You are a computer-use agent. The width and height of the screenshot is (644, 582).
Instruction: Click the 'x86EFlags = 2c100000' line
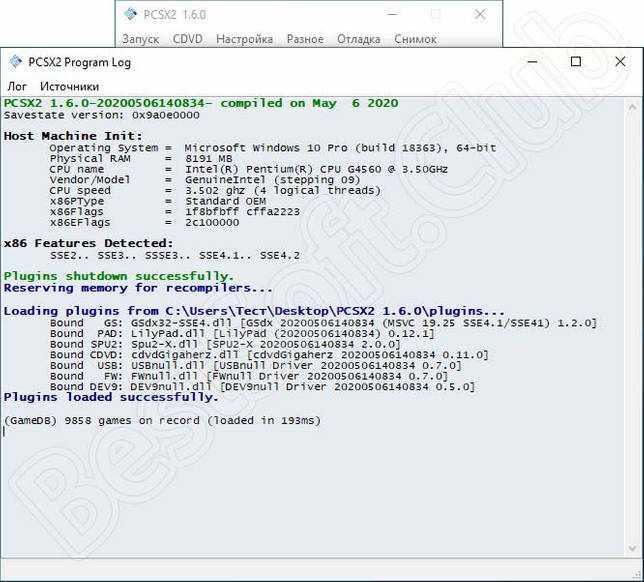(144, 223)
